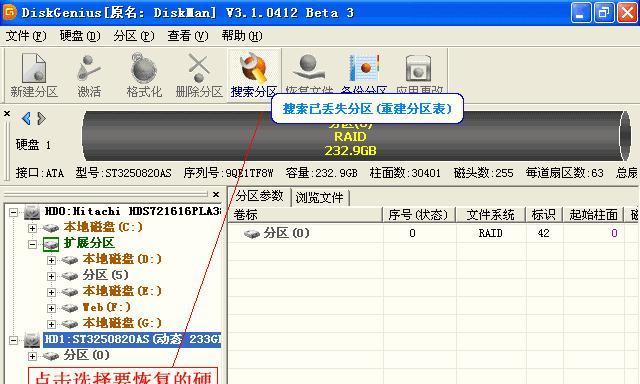The height and width of the screenshot is (384, 640).
Task: Click the 文件系统 column header
Action: tap(490, 215)
